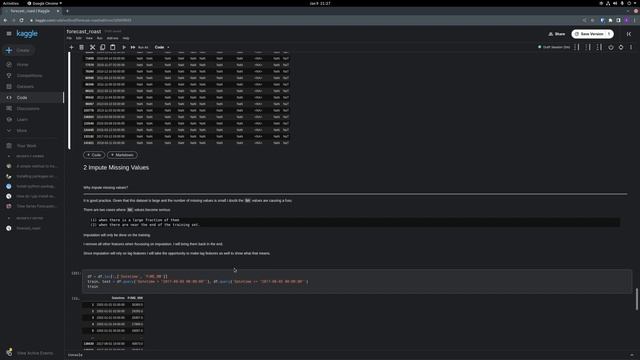
Task: Open the cell type Code dropdown
Action: click(x=162, y=47)
